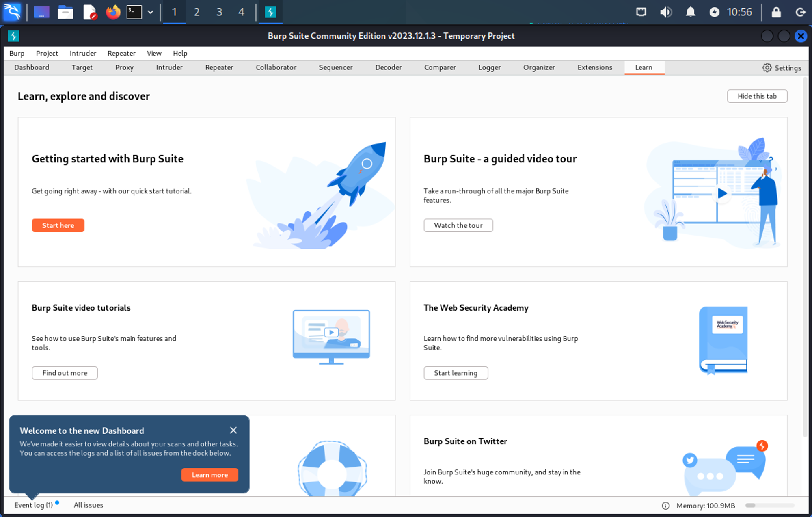Click the lifebuoy support illustration
The image size is (812, 517).
[332, 469]
